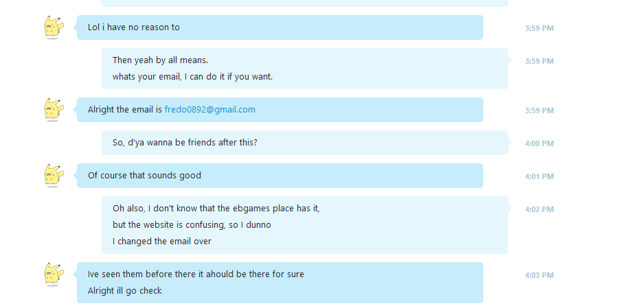Open the fredo0892@gmail.com email link

(x=210, y=110)
